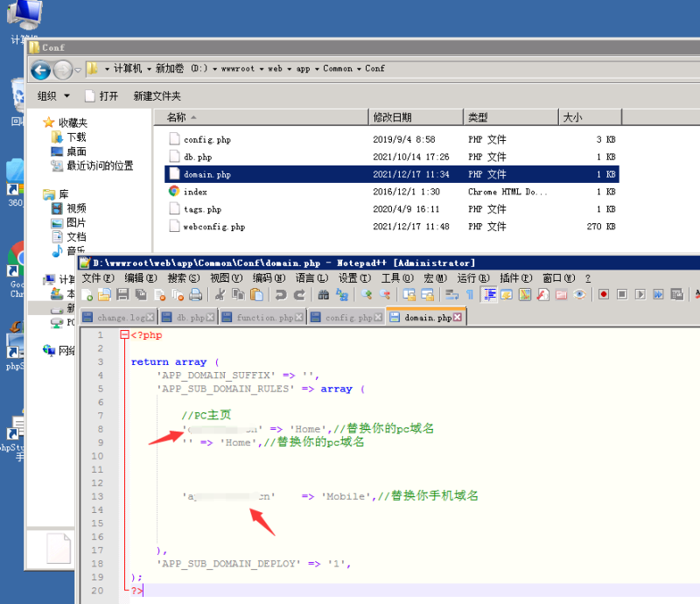
Task: Open the 编辑(E) menu
Action: [141, 278]
